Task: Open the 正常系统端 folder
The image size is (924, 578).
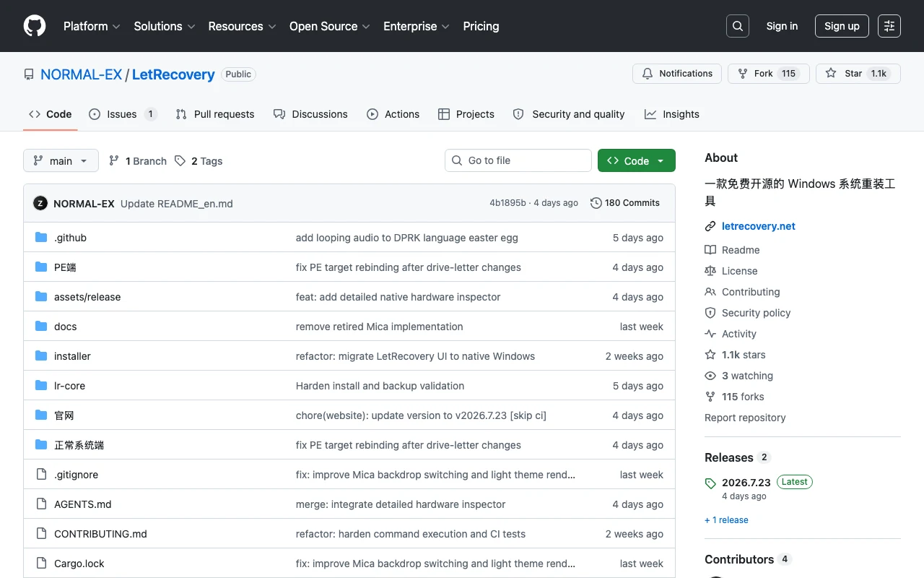Action: point(79,445)
